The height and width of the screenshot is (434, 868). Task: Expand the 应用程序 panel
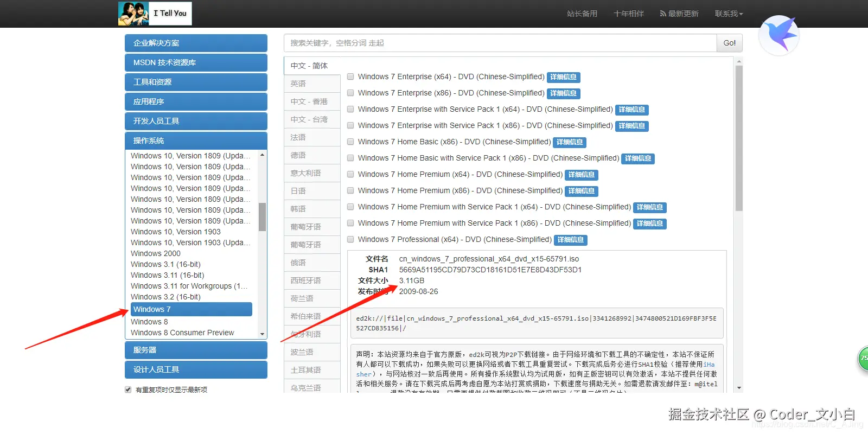[196, 102]
